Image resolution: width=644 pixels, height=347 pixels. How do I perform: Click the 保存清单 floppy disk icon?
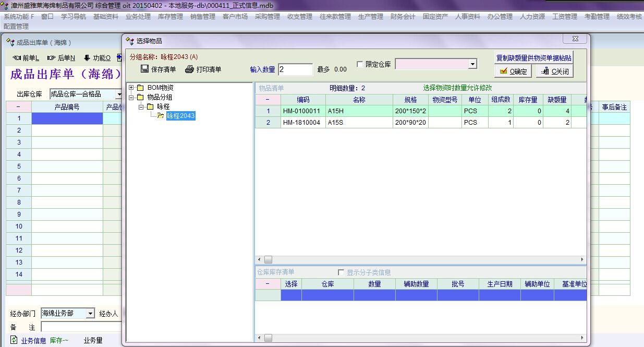145,69
